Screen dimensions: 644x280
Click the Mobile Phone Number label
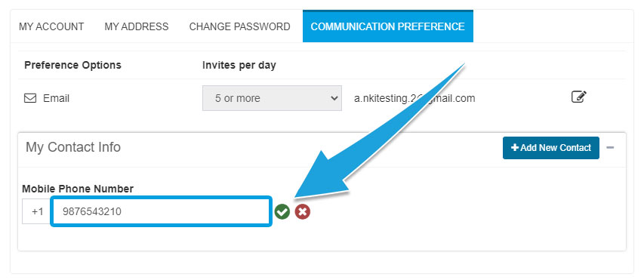[78, 189]
